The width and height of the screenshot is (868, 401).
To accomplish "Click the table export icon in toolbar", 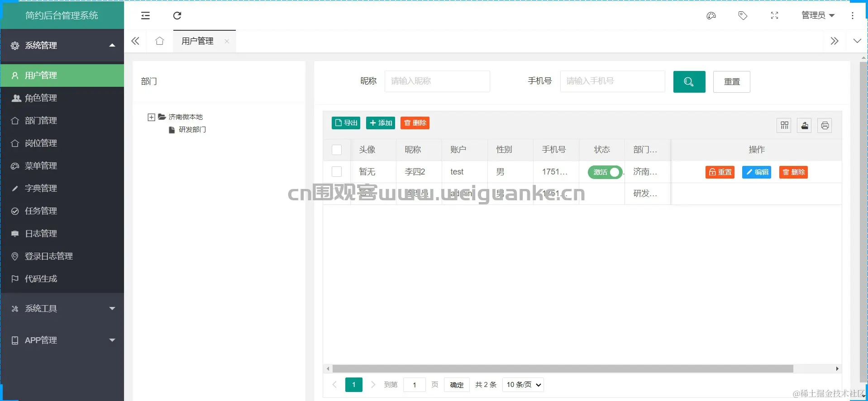I will (x=805, y=126).
